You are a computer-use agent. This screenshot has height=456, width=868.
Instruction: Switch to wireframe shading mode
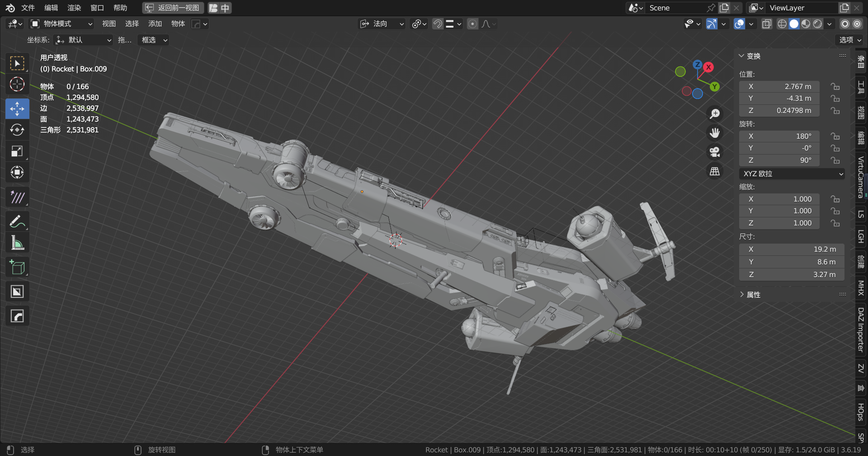[x=782, y=24]
